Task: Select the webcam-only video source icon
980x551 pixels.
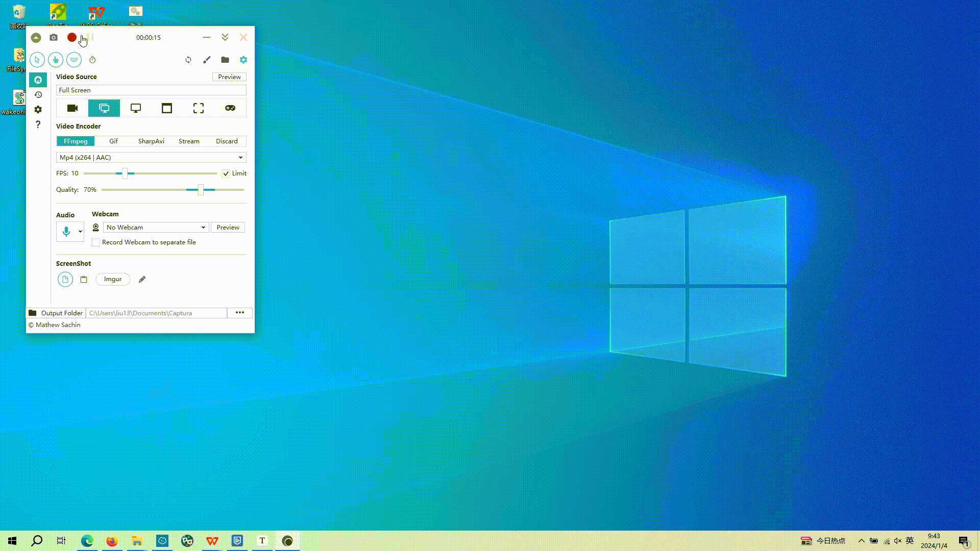Action: coord(72,108)
